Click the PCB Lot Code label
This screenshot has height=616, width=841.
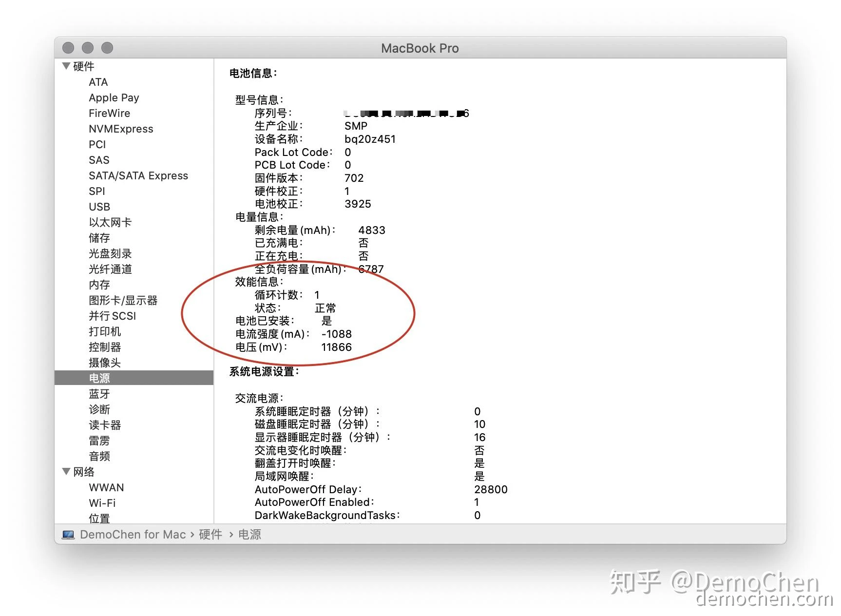[292, 165]
